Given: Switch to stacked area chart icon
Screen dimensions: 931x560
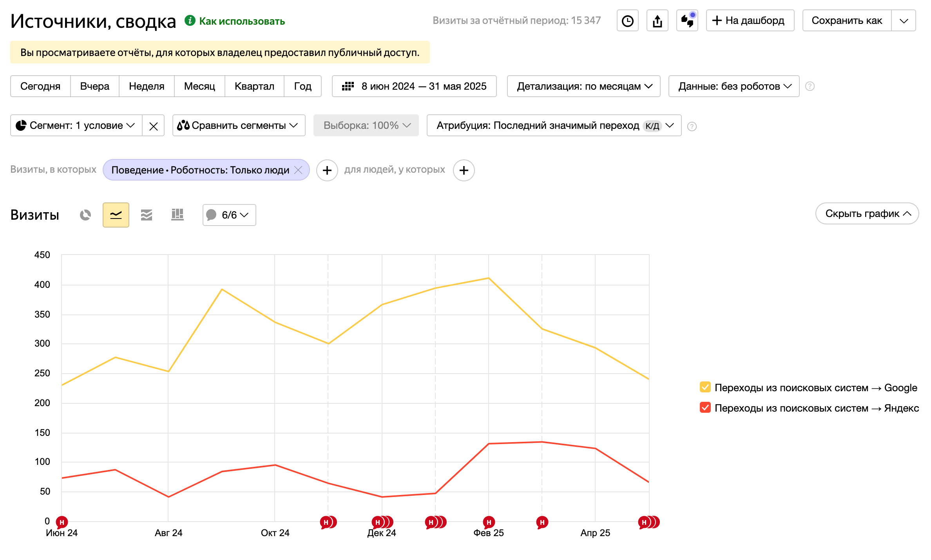Looking at the screenshot, I should coord(147,215).
